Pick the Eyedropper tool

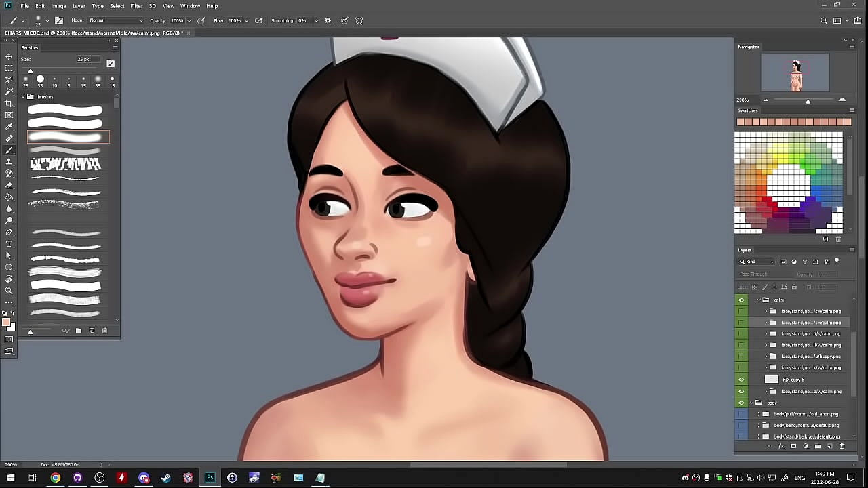click(x=9, y=127)
